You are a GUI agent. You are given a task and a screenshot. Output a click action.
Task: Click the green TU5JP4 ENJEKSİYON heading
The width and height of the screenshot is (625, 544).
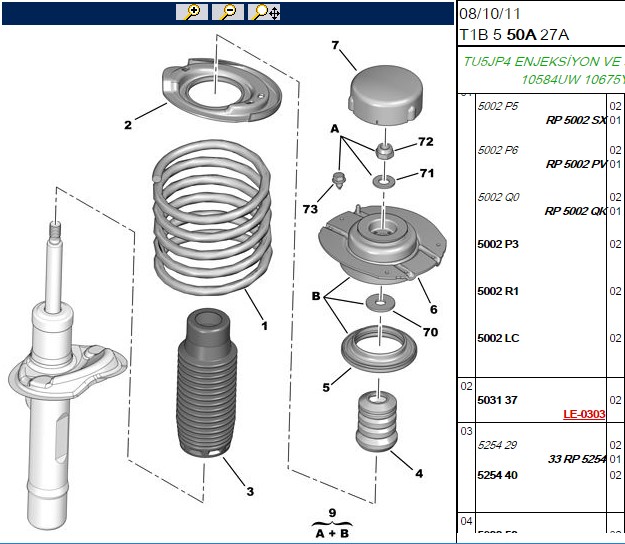click(x=543, y=61)
